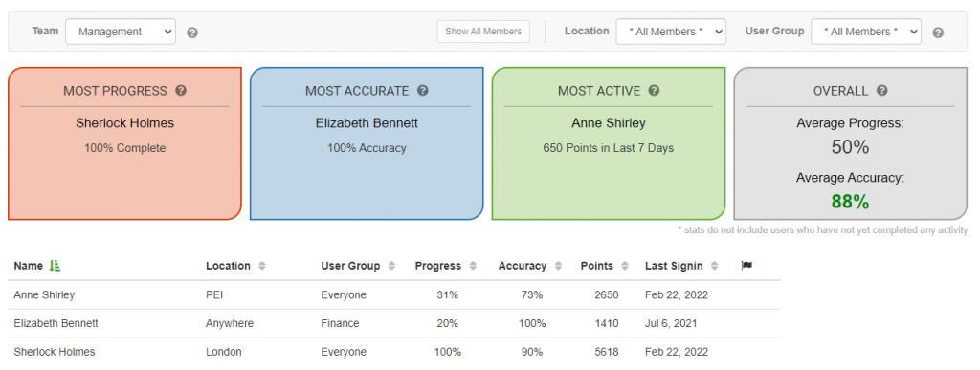
Task: Sort the table by Location arrows
Action: pos(262,266)
